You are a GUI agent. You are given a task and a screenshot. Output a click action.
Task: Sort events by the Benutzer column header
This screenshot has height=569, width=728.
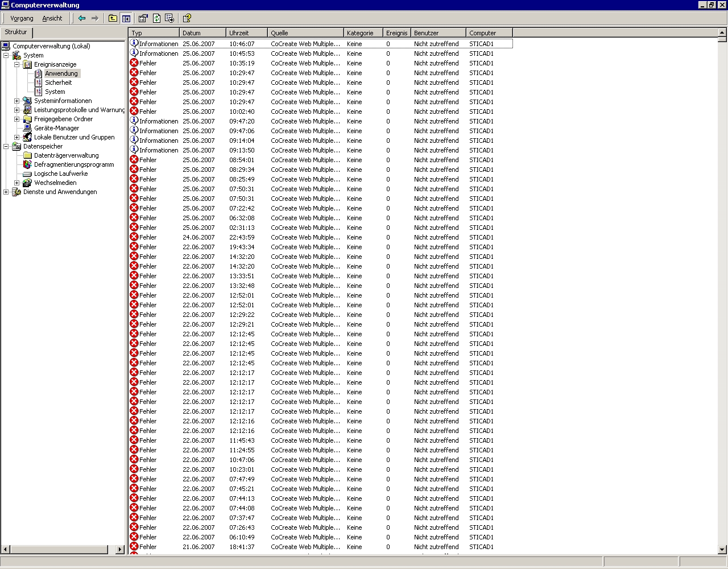pyautogui.click(x=439, y=33)
